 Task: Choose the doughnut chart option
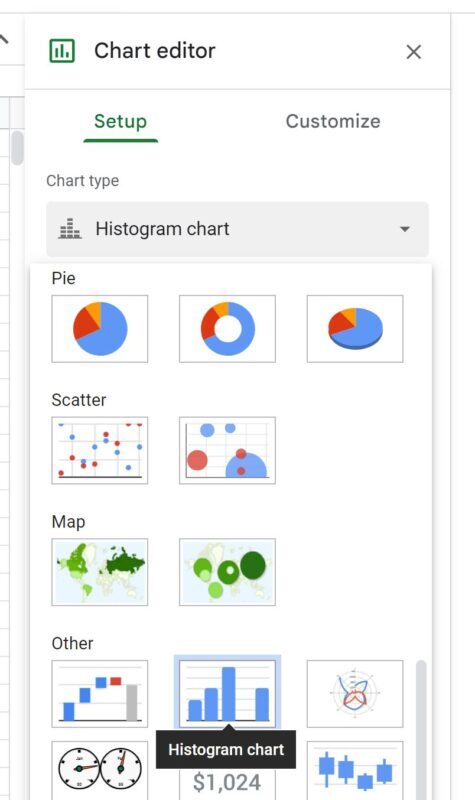[x=227, y=329]
